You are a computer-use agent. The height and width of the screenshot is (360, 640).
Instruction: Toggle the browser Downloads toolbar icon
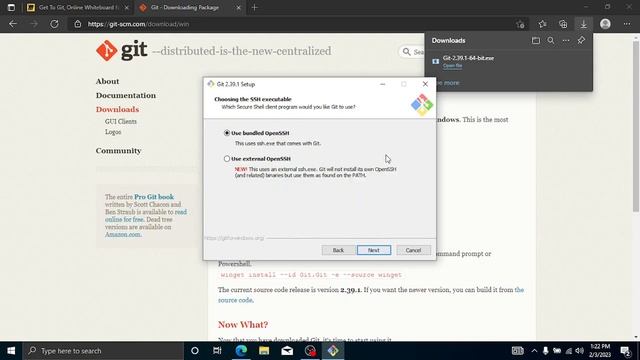click(583, 24)
